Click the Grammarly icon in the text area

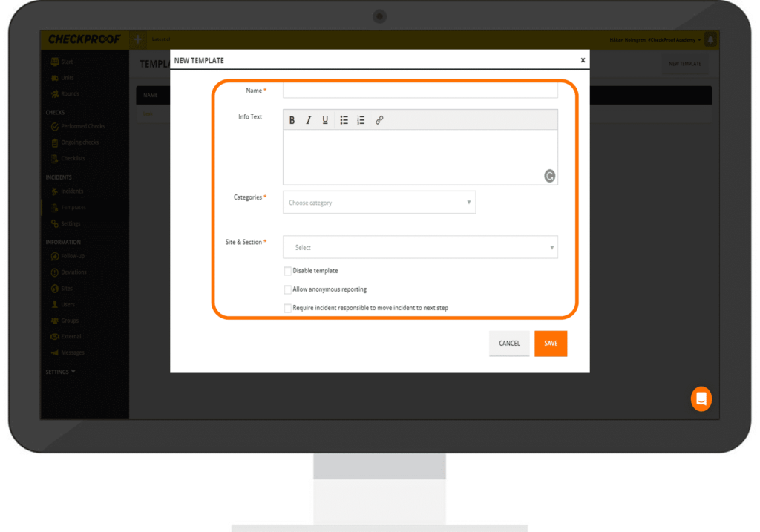point(549,176)
